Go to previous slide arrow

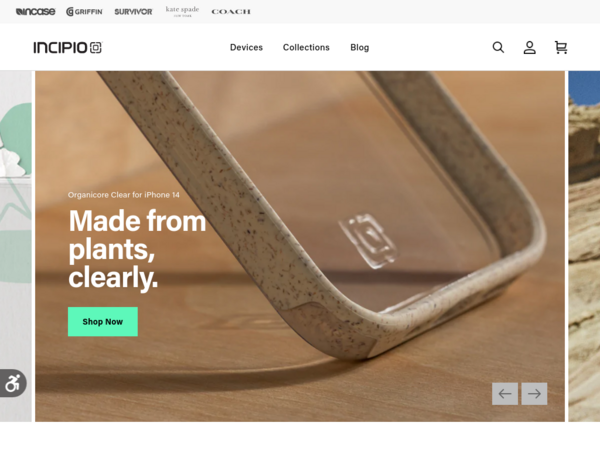pos(505,394)
